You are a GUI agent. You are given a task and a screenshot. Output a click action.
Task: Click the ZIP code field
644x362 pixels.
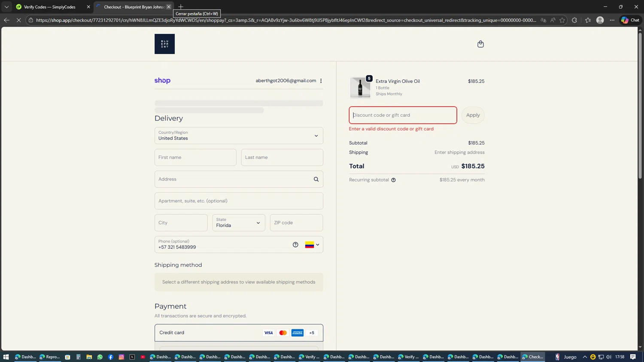pyautogui.click(x=296, y=223)
